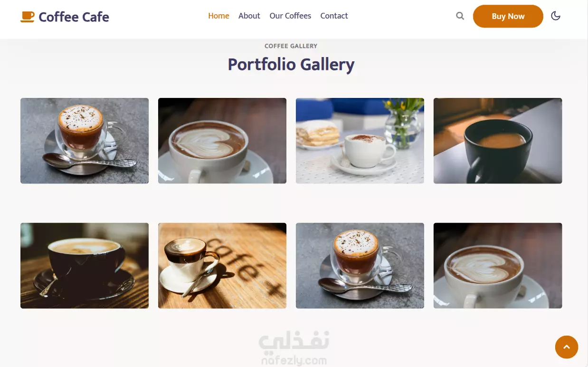Toggle dark mode with moon icon

[x=556, y=16]
